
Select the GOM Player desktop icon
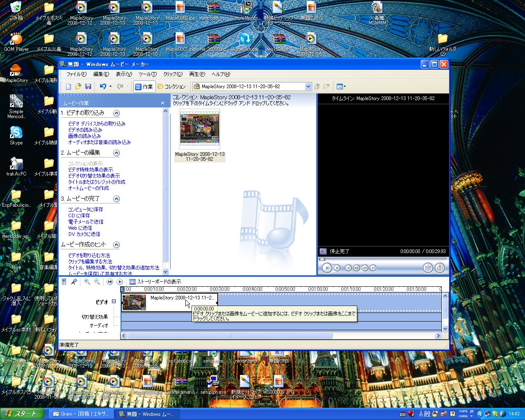[x=16, y=42]
